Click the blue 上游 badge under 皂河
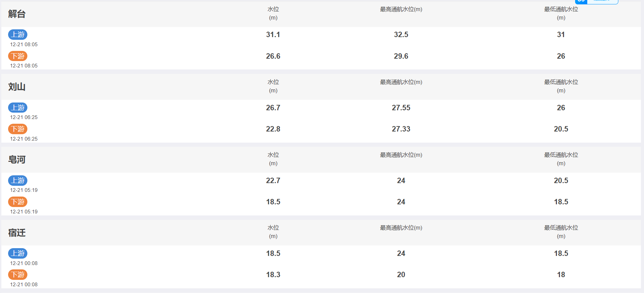 (18, 180)
